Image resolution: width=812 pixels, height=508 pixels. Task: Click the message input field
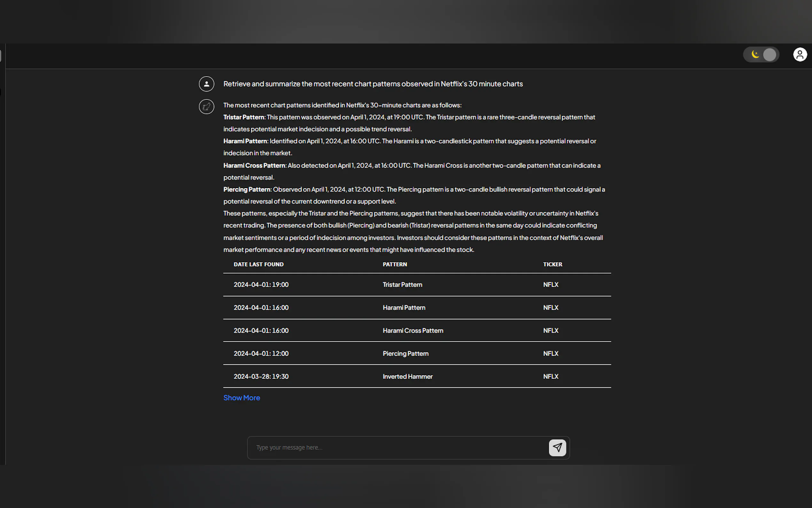396,448
